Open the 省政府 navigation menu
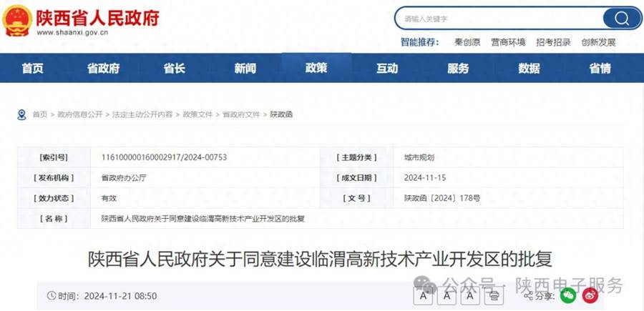Image resolution: width=644 pixels, height=311 pixels. (x=103, y=69)
